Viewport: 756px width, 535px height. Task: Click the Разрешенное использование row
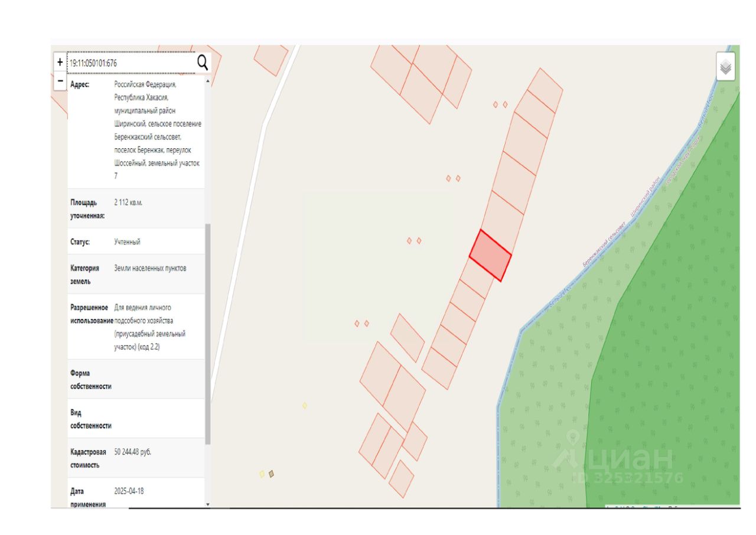136,327
